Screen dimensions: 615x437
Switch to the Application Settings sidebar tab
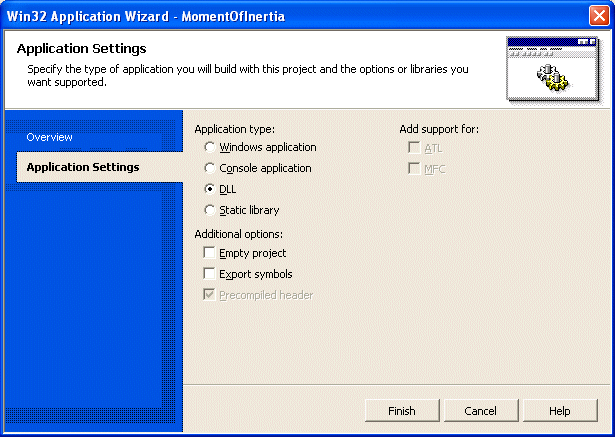click(x=100, y=167)
